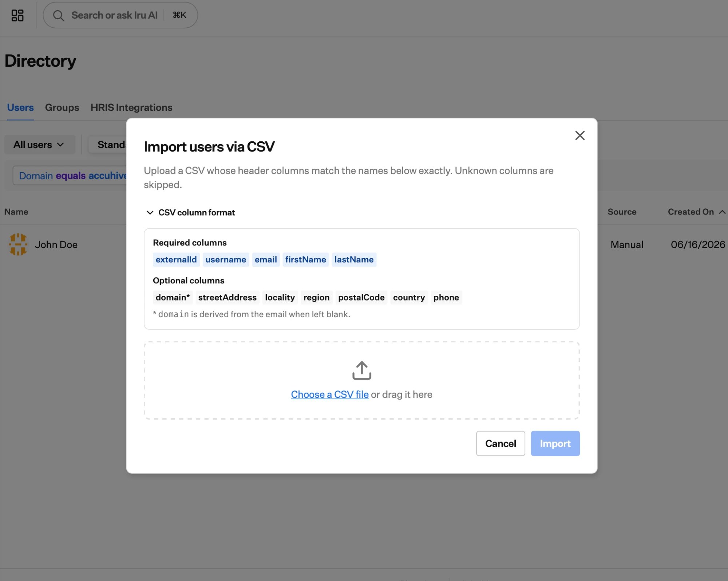The height and width of the screenshot is (581, 728).
Task: Click the ⌘K shortcut badge
Action: coord(179,15)
